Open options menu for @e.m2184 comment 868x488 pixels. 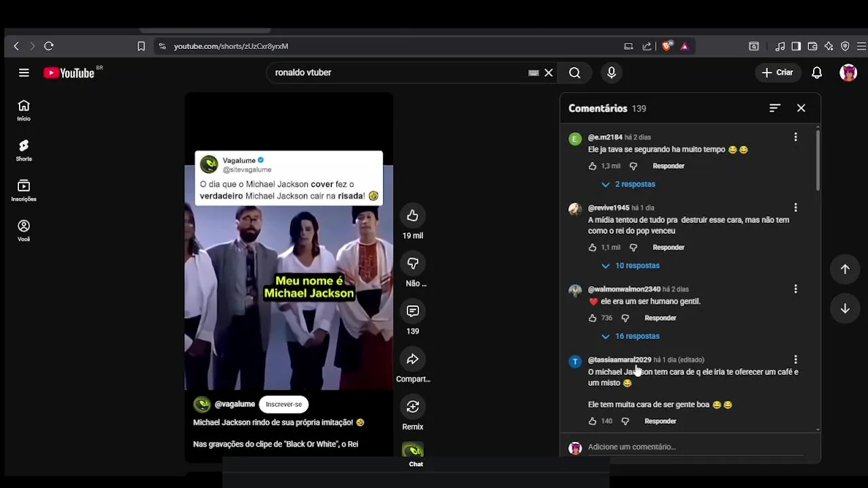pos(795,137)
